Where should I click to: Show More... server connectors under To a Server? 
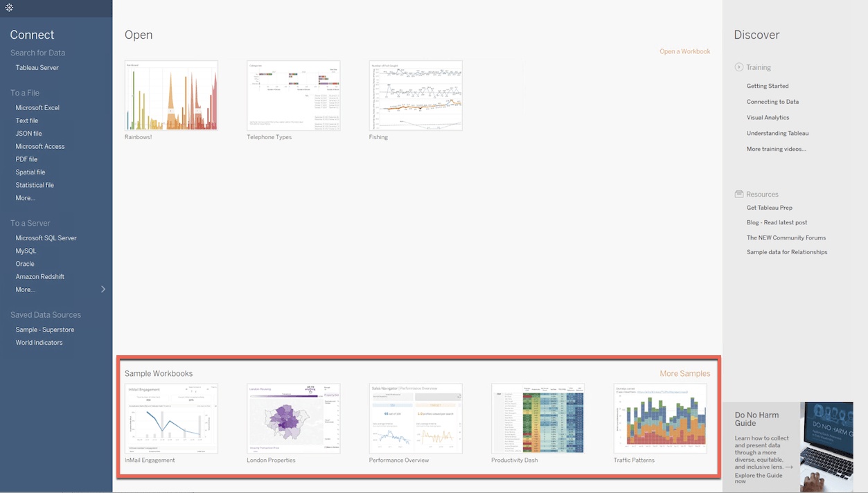point(26,289)
